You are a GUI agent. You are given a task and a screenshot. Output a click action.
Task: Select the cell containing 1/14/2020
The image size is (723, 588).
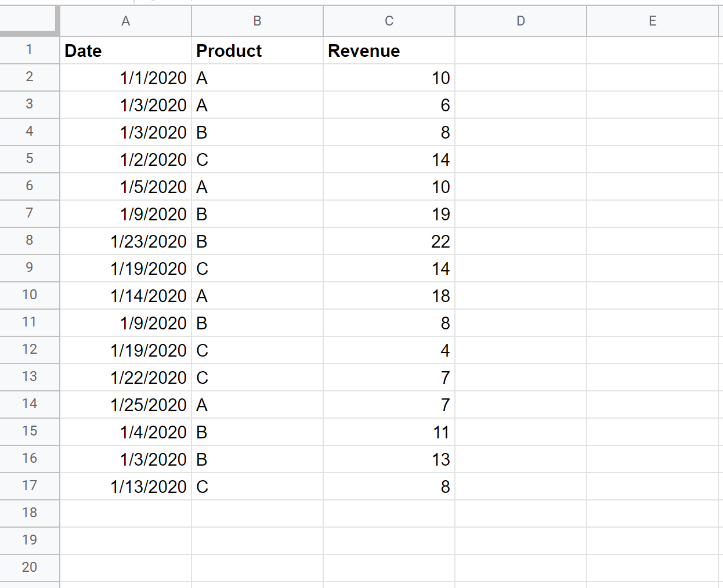[125, 296]
